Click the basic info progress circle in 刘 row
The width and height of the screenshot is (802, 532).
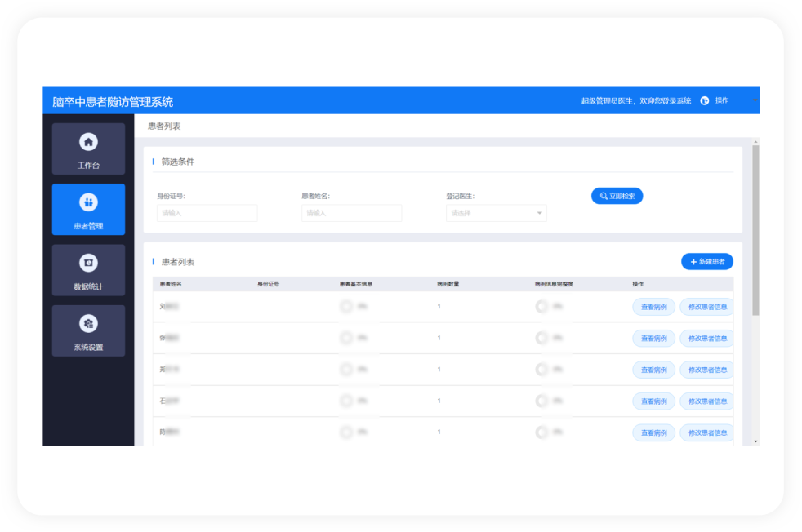point(345,307)
